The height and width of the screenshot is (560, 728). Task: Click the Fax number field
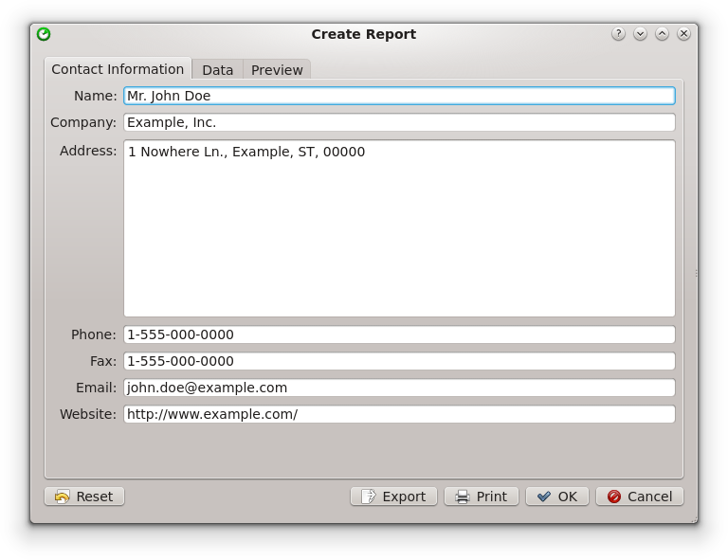click(x=399, y=361)
